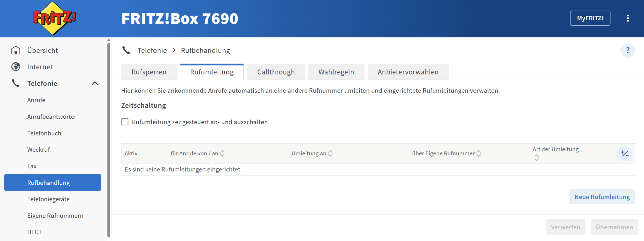Open Anrufbeantworter in the sidebar
644x241 pixels.
[52, 117]
